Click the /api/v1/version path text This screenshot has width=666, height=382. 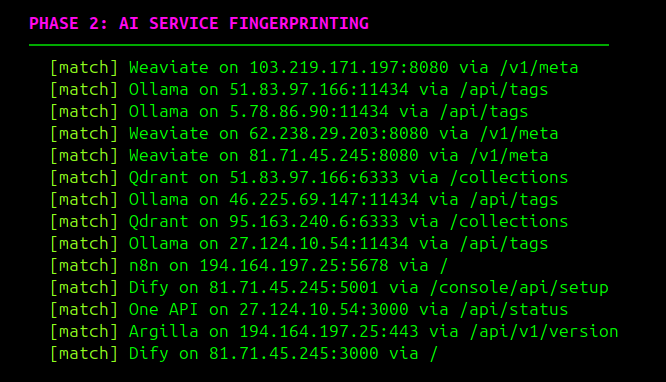coord(544,332)
